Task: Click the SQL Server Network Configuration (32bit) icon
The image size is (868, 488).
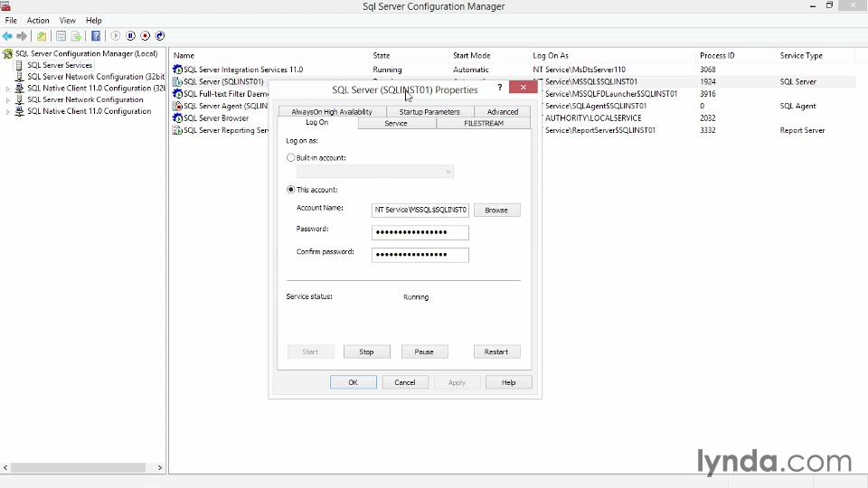Action: [x=19, y=77]
